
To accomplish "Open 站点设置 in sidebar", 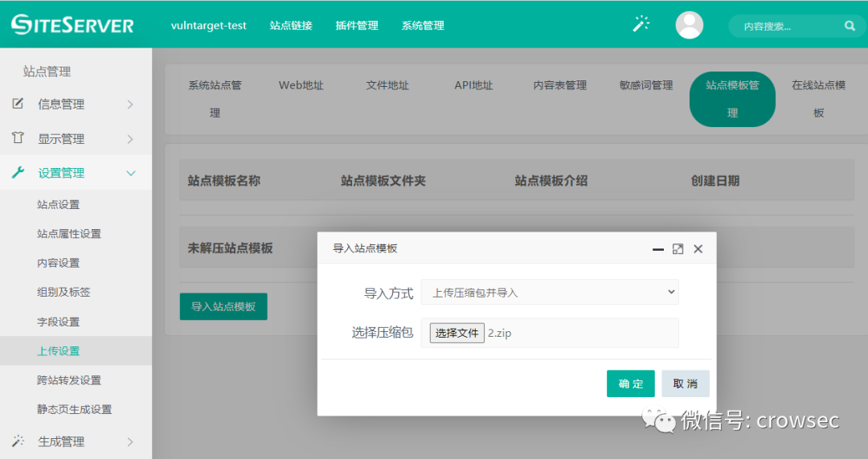I will point(58,205).
